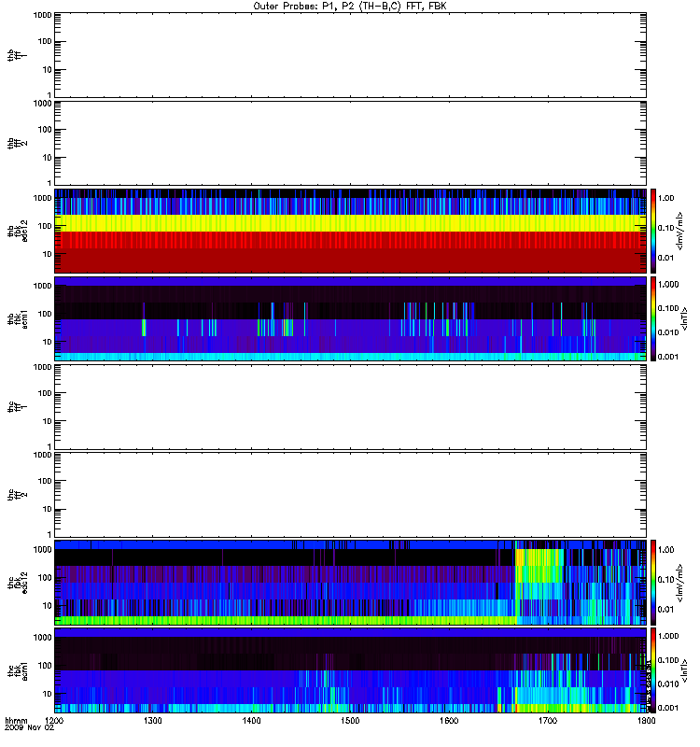This screenshot has height=747, width=700.
Task: Click the '100' tick label of the thb scm1 panel
Action: [45, 314]
